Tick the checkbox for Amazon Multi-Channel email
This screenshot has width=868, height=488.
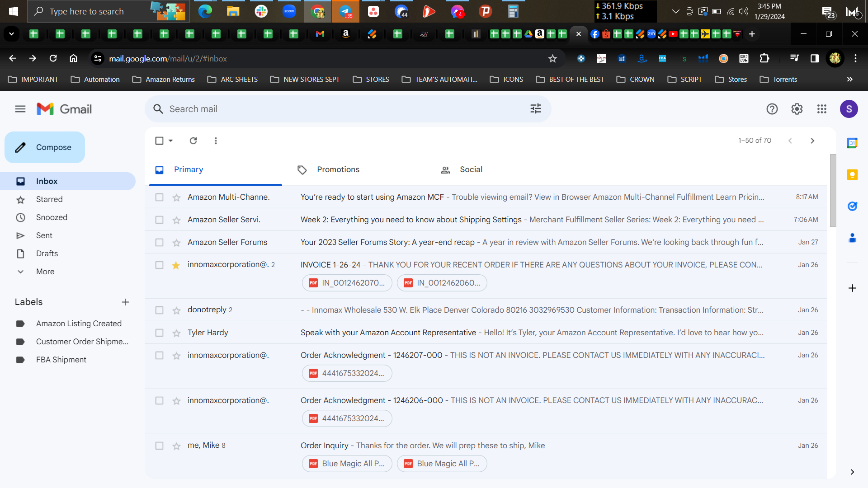pyautogui.click(x=159, y=197)
